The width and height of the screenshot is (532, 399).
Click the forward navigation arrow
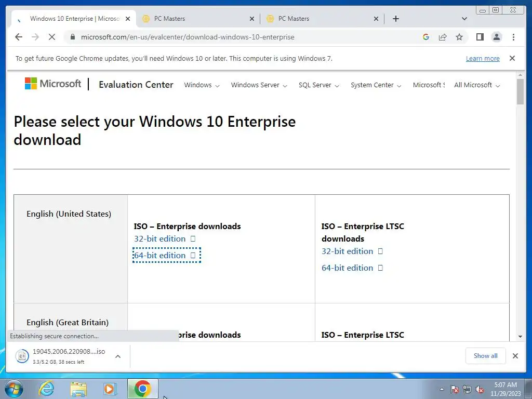[x=35, y=37]
